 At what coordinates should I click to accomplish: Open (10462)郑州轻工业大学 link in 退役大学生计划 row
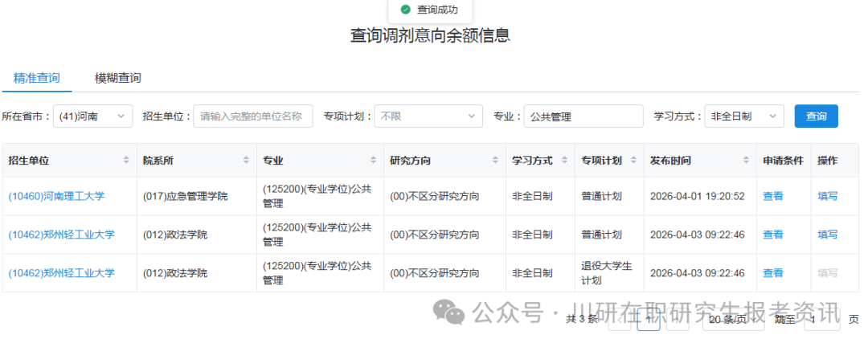pyautogui.click(x=61, y=273)
